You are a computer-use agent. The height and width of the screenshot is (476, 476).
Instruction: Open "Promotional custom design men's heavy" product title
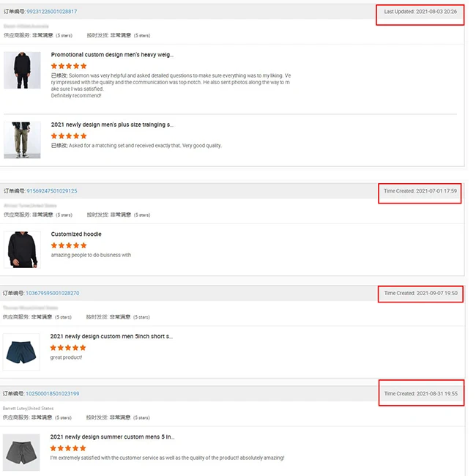point(112,54)
